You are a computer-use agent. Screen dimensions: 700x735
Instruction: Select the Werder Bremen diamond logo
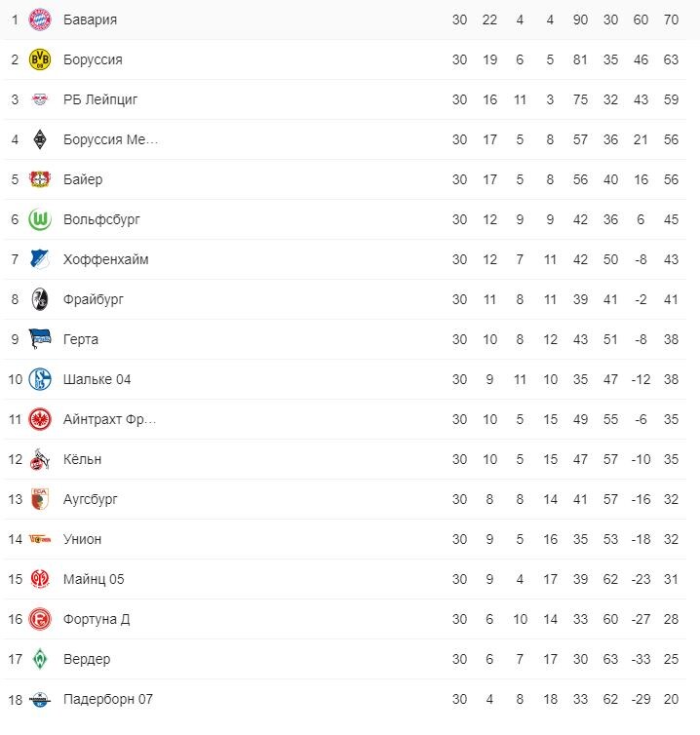point(40,659)
